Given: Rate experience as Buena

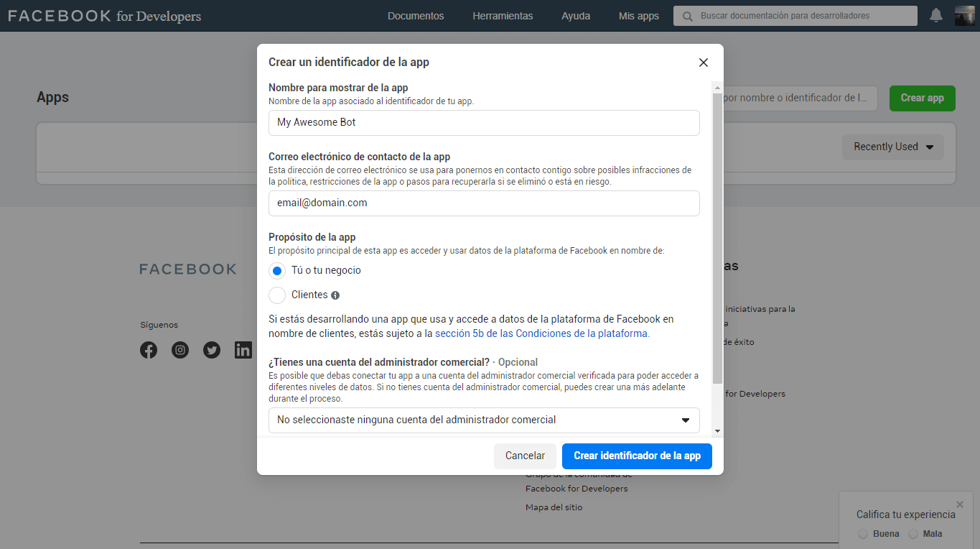Looking at the screenshot, I should (x=863, y=534).
